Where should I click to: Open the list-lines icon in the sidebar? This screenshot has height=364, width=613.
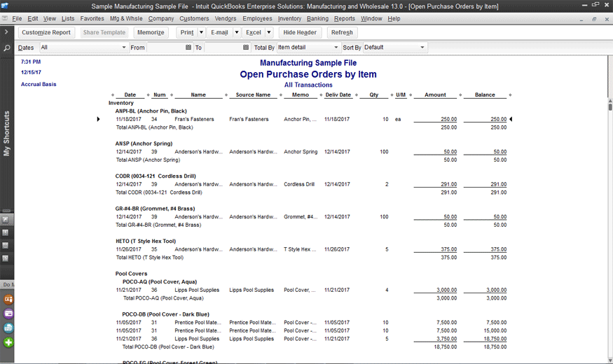6,246
